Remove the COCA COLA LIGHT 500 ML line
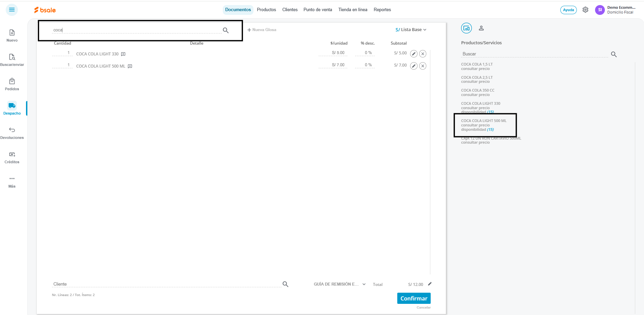 [x=423, y=66]
